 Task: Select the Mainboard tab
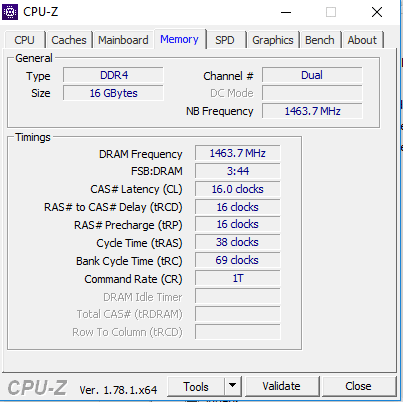pos(123,40)
